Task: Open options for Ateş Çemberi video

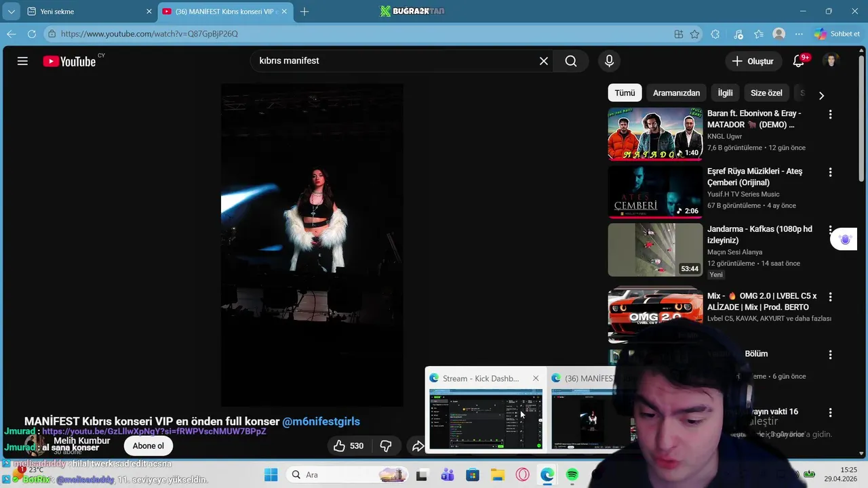Action: coord(830,172)
